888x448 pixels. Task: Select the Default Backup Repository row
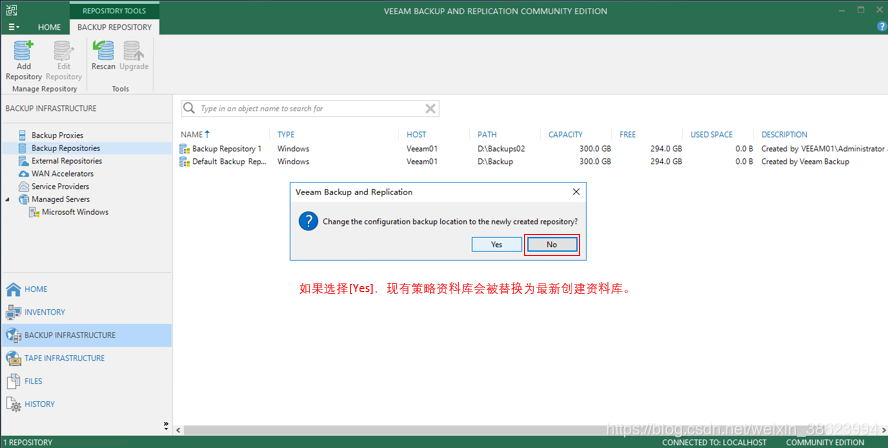click(x=532, y=161)
